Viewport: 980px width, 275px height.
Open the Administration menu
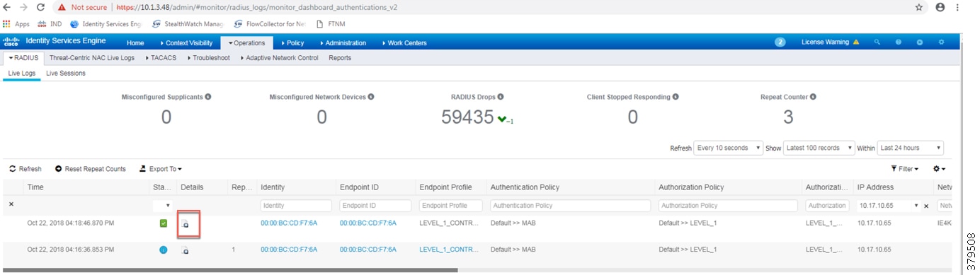[343, 43]
